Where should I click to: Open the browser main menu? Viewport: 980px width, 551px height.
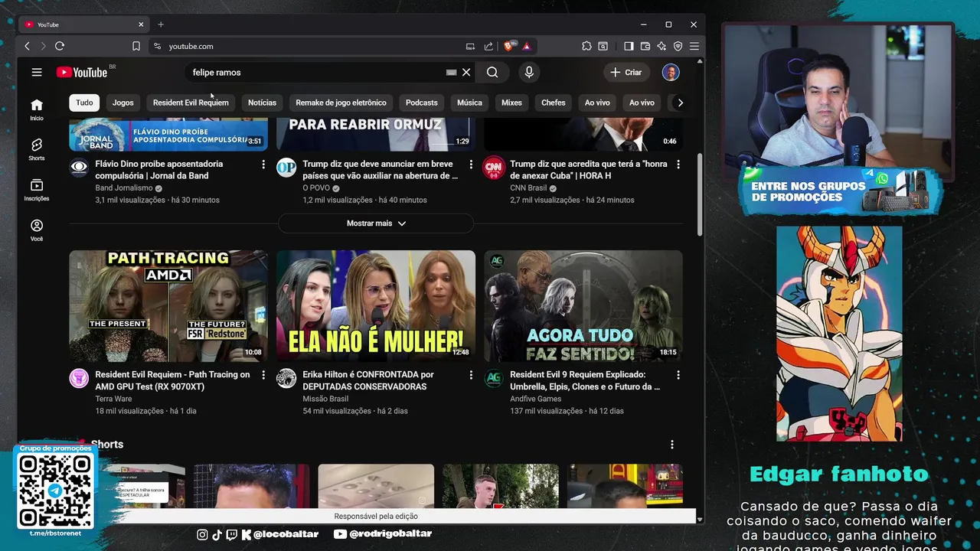click(x=694, y=46)
